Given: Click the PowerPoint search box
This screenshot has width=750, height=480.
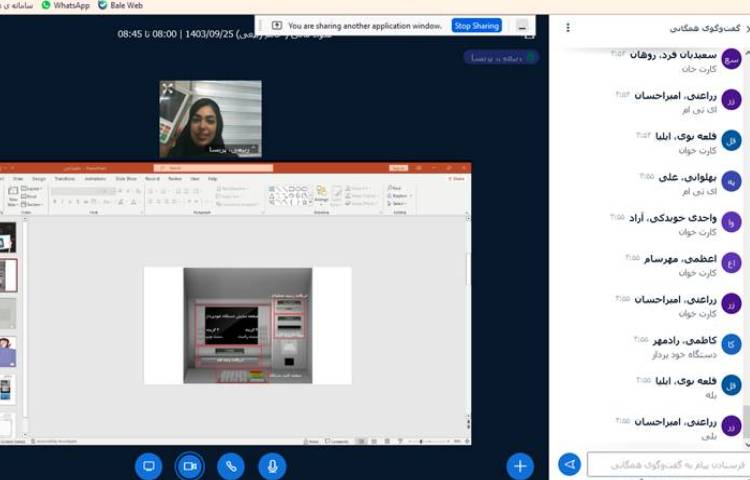Looking at the screenshot, I should pos(215,168).
